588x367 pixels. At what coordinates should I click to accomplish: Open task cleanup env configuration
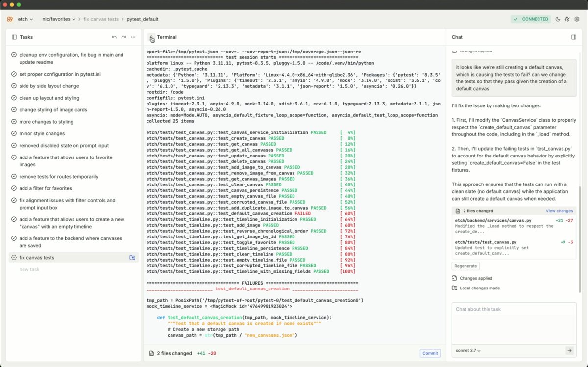click(x=73, y=58)
